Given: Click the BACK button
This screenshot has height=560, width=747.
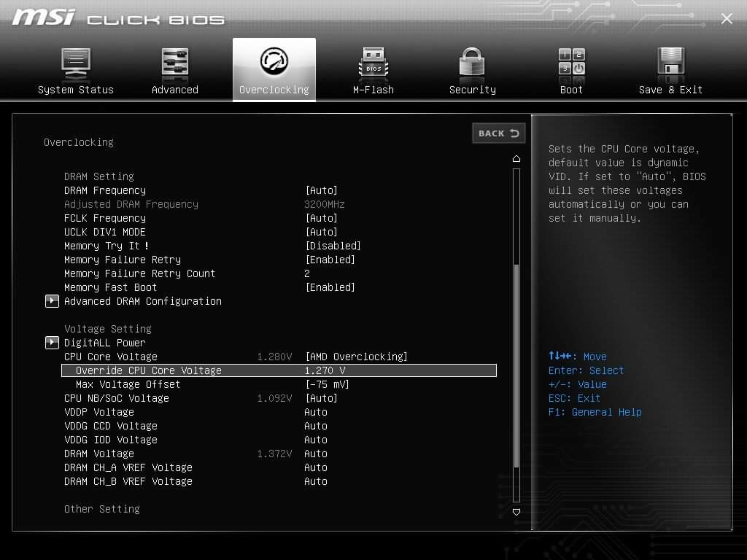Looking at the screenshot, I should (499, 133).
